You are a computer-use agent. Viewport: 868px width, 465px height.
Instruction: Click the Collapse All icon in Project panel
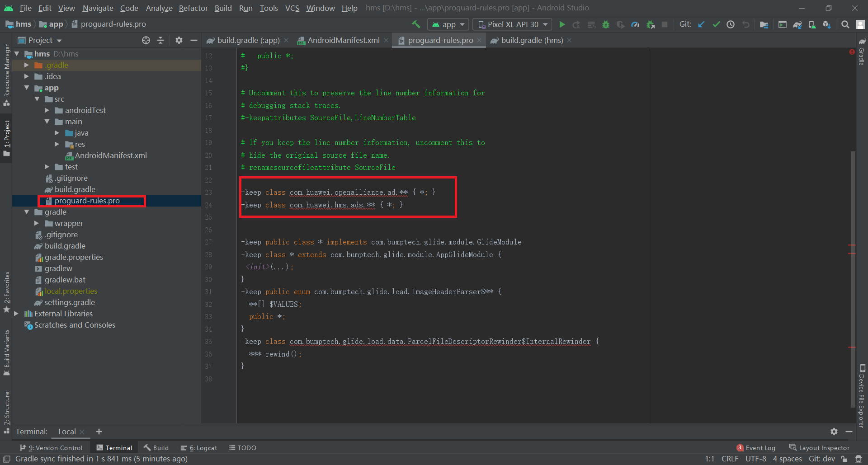(x=160, y=40)
